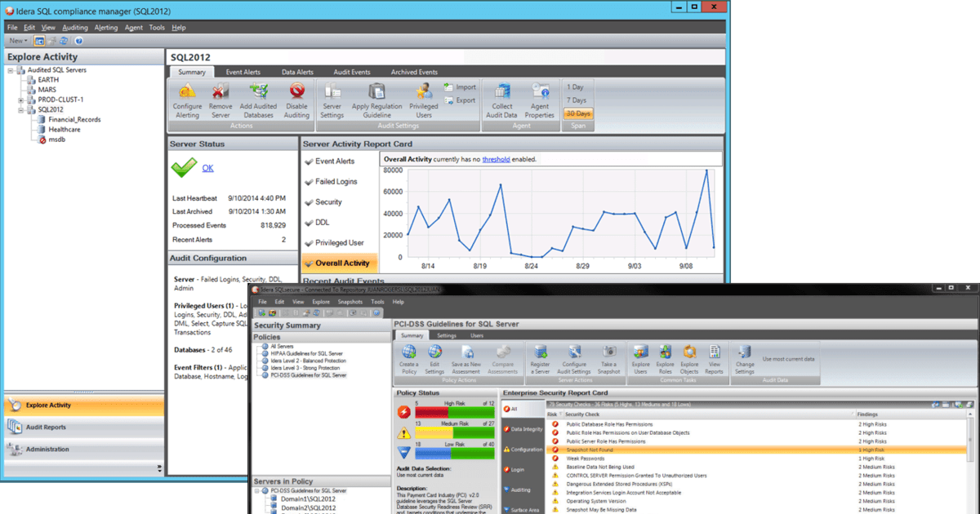980x514 pixels.
Task: Enable the 30 Days span option
Action: [x=578, y=113]
